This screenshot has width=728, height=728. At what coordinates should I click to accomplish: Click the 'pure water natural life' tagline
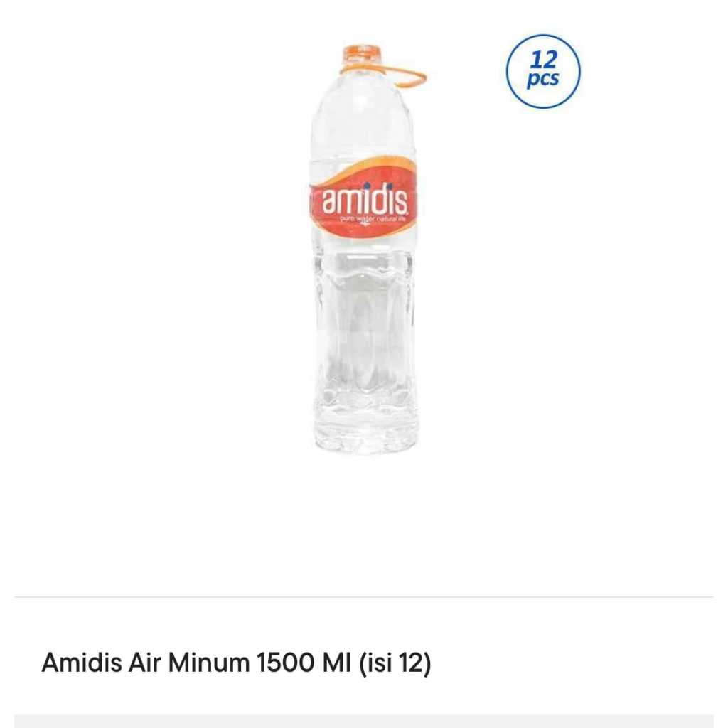(372, 220)
